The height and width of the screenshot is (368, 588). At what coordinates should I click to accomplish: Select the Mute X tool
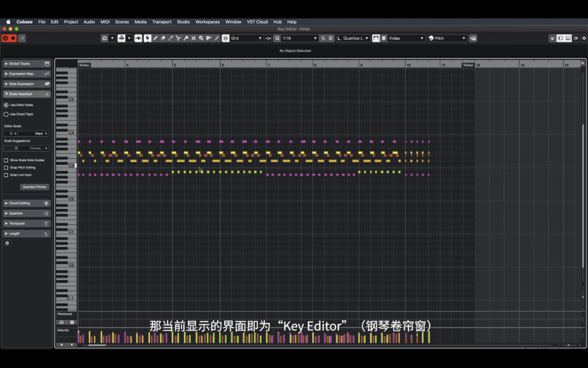tap(193, 38)
